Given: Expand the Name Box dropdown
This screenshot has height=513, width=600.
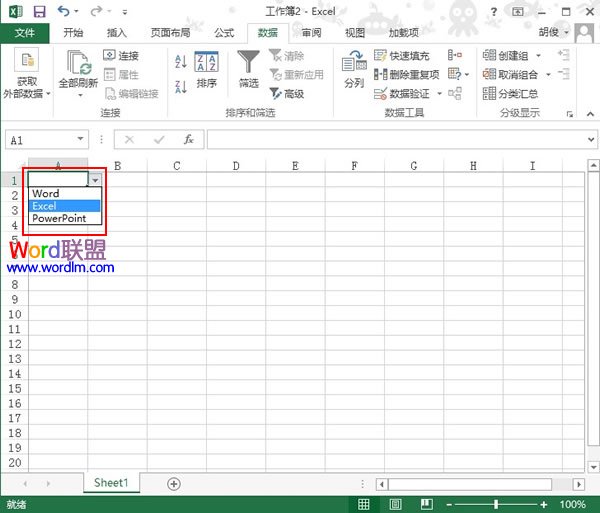Looking at the screenshot, I should 80,138.
